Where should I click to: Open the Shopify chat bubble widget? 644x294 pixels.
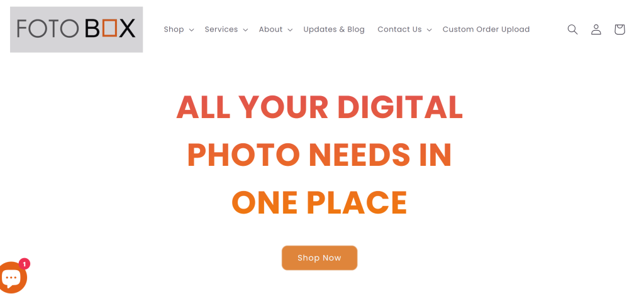(x=11, y=277)
